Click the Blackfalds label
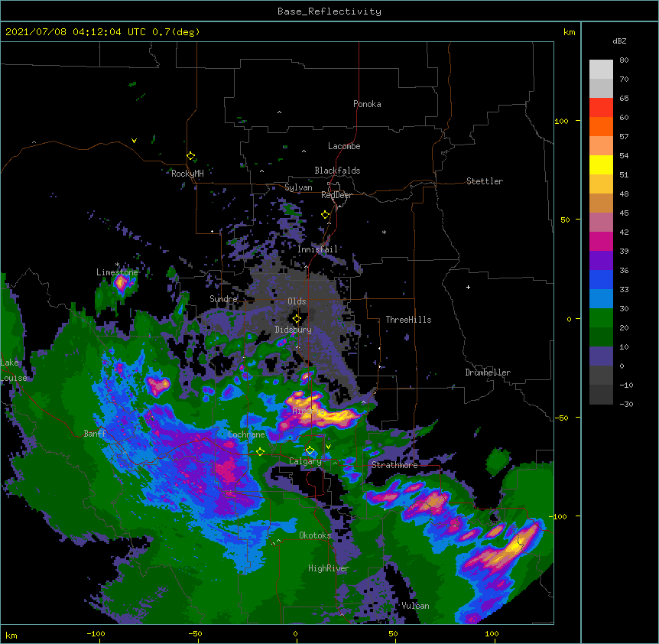Viewport: 659px width, 644px height. (x=337, y=171)
